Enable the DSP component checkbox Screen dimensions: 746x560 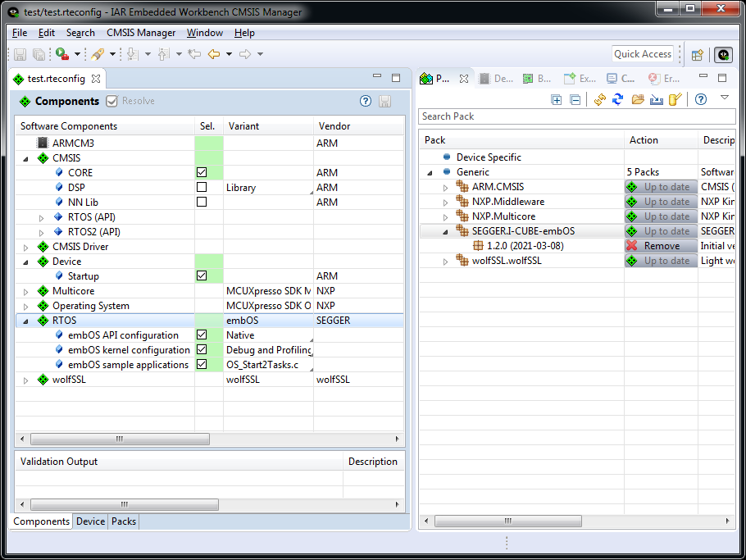(202, 188)
